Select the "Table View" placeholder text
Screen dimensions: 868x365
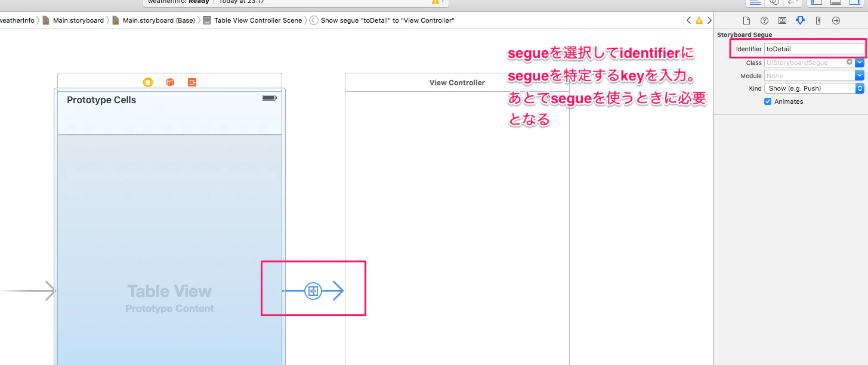[169, 292]
